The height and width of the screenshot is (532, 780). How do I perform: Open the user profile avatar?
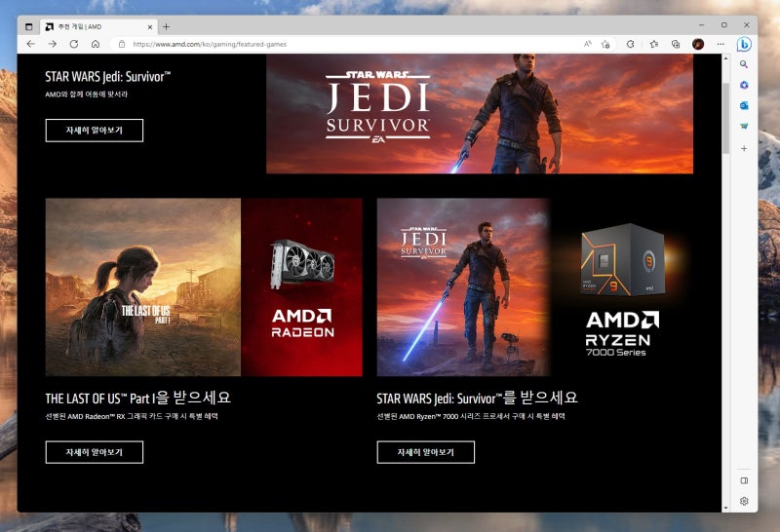coord(698,44)
